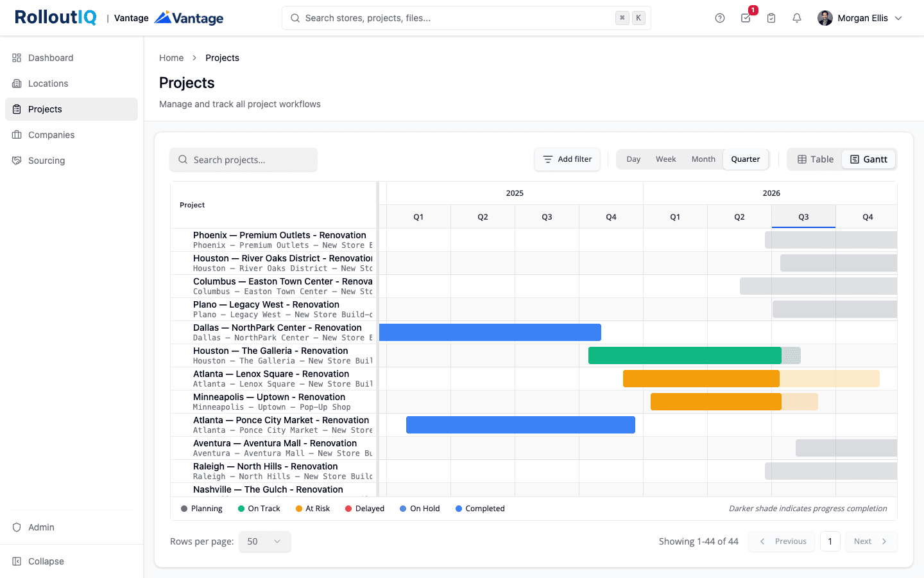Screen dimensions: 924x578
Task: Click the Phoenix Premium Outlets gray planning bar
Action: [831, 240]
